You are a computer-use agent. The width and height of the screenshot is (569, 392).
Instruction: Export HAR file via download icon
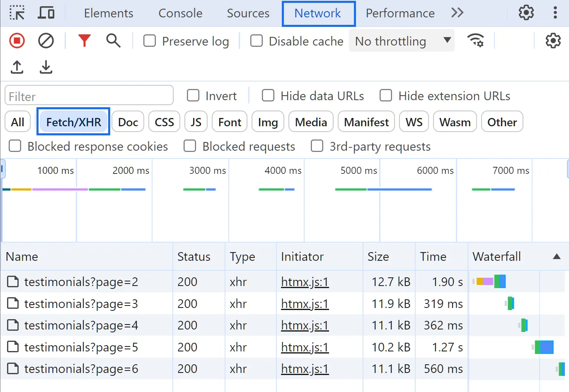click(46, 67)
